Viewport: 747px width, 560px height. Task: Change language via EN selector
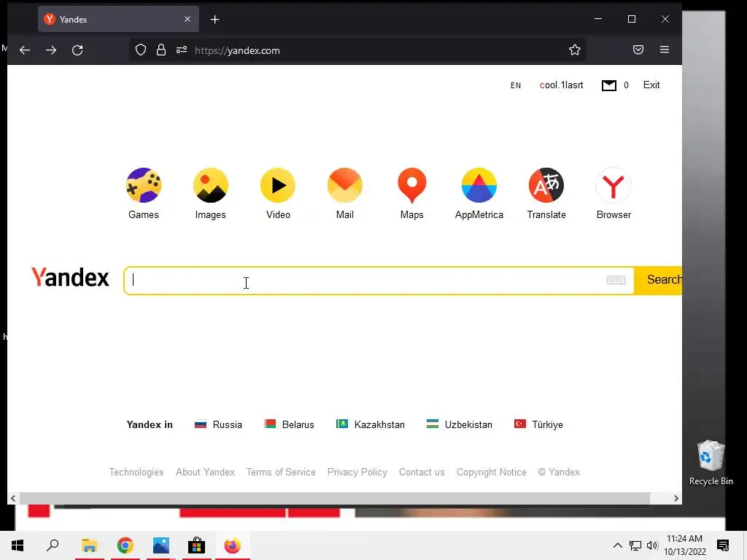[516, 85]
